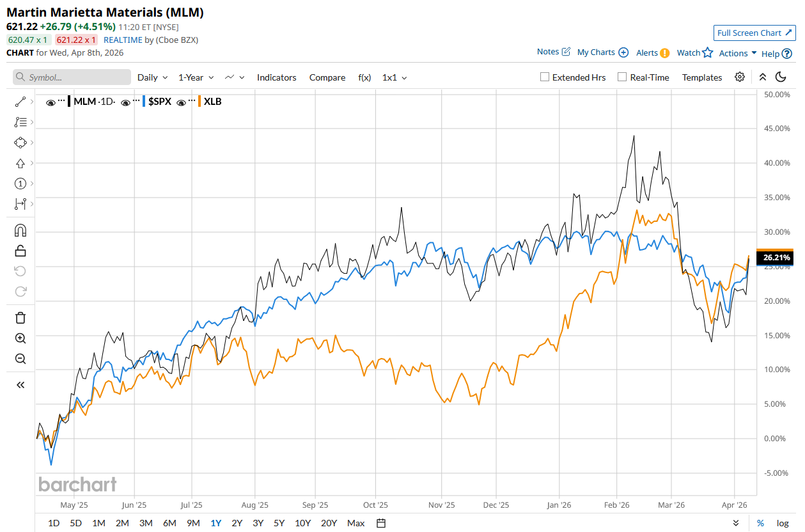This screenshot has width=805, height=532.
Task: Open the My Charts link
Action: (x=602, y=52)
